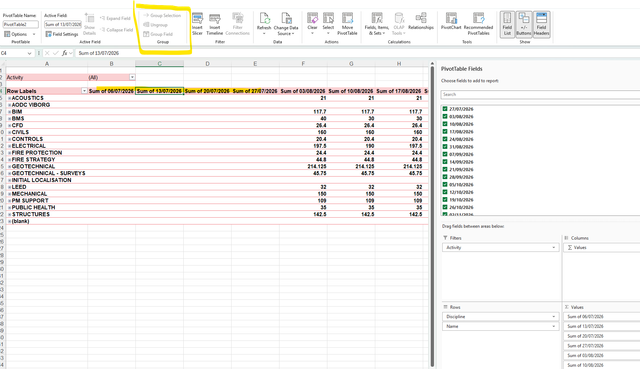Toggle the Field Headers button
640x369 pixels.
click(x=541, y=24)
